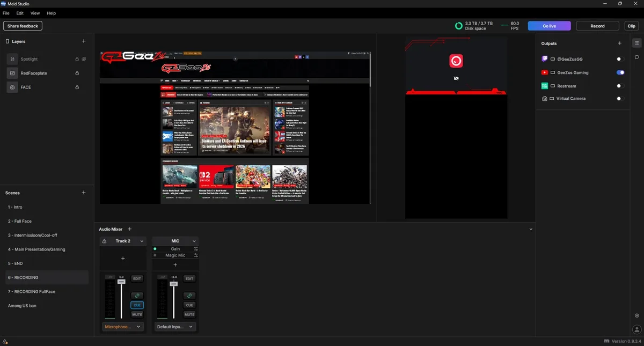Add a new layer with plus icon

coord(83,41)
